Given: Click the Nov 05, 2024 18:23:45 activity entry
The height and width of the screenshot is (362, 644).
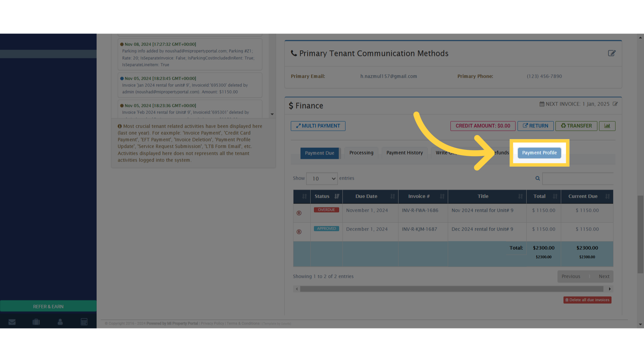Looking at the screenshot, I should pyautogui.click(x=190, y=85).
